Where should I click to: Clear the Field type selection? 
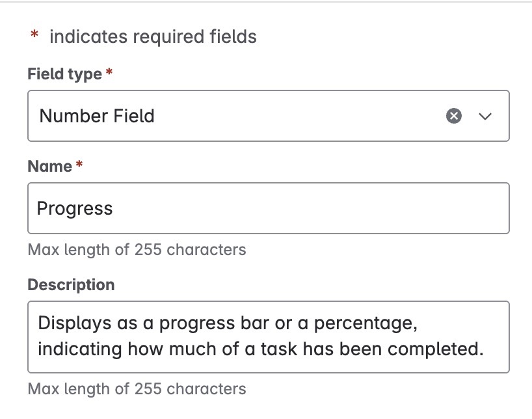[x=454, y=116]
